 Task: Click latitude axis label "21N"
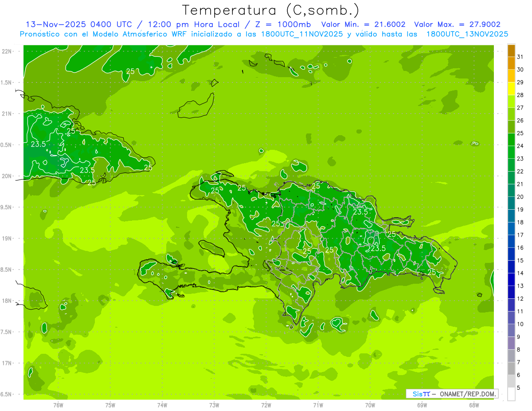pyautogui.click(x=6, y=114)
